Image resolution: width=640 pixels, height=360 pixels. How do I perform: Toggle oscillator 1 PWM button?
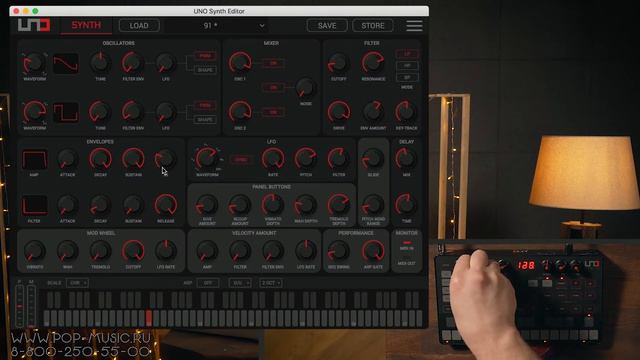(205, 56)
